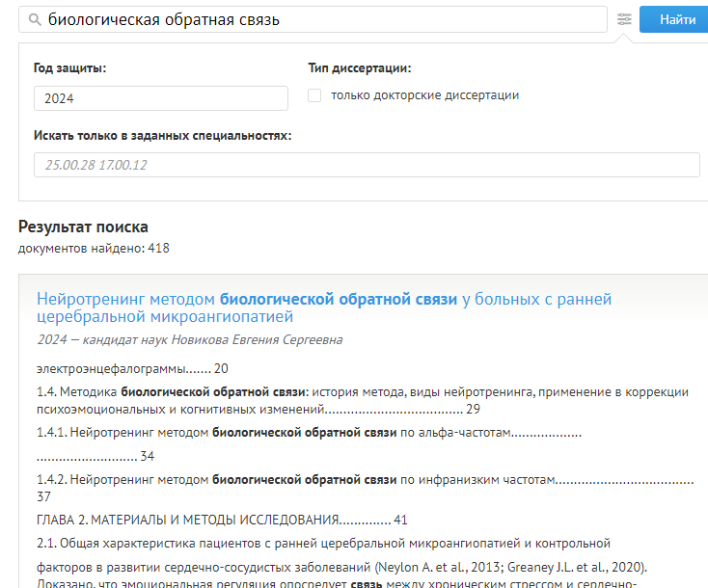Click snippet 1.4. Методика биологической обратной связи
The image size is (708, 588).
coord(363,400)
